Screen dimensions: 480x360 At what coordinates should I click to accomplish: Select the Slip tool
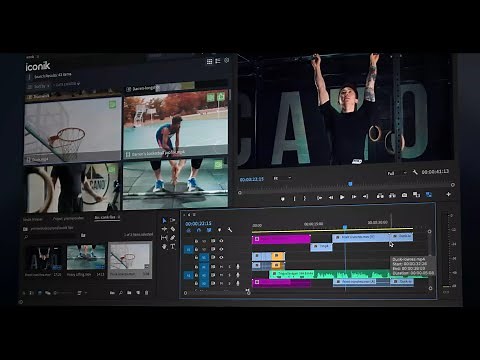[x=164, y=238]
